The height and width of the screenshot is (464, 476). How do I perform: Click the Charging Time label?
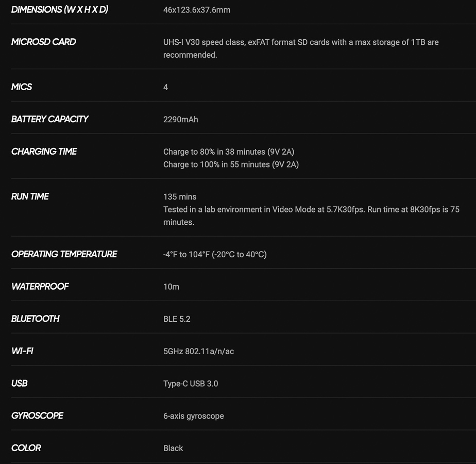click(44, 152)
